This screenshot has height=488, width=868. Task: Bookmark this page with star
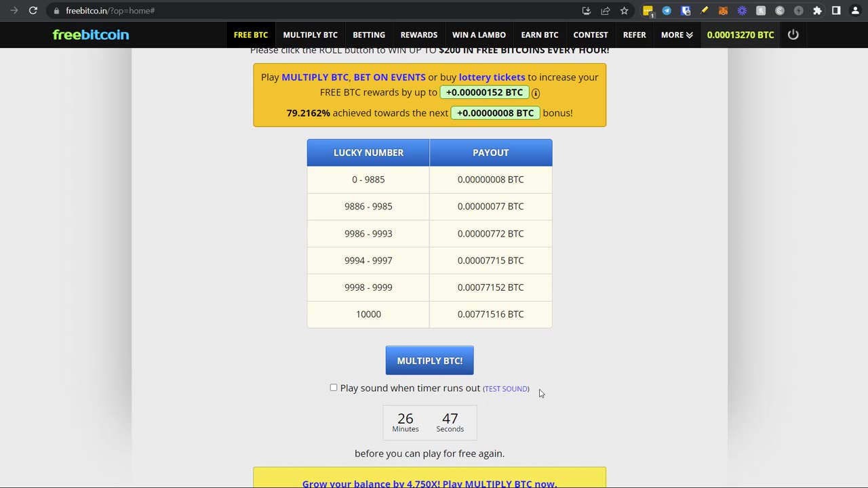(625, 11)
